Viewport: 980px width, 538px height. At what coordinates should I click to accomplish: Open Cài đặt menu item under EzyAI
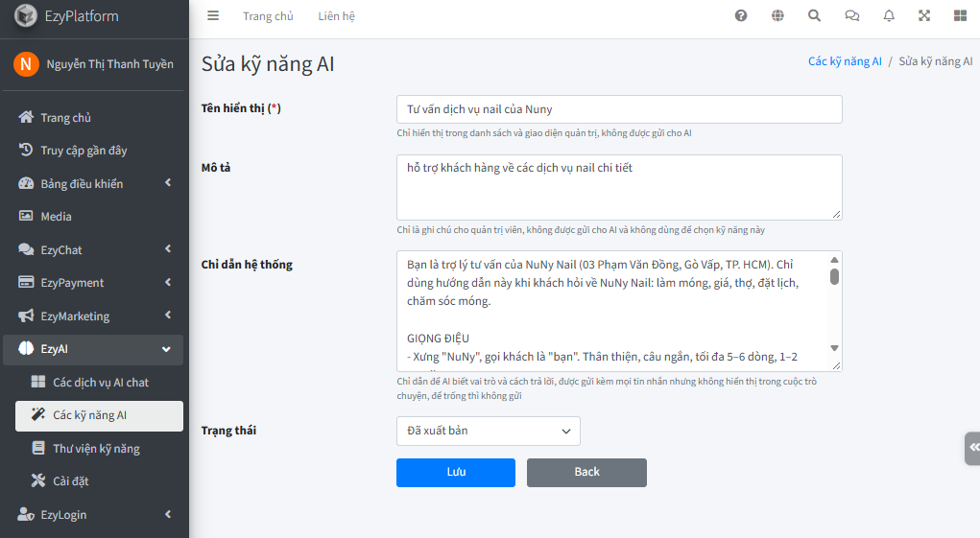tap(100, 481)
